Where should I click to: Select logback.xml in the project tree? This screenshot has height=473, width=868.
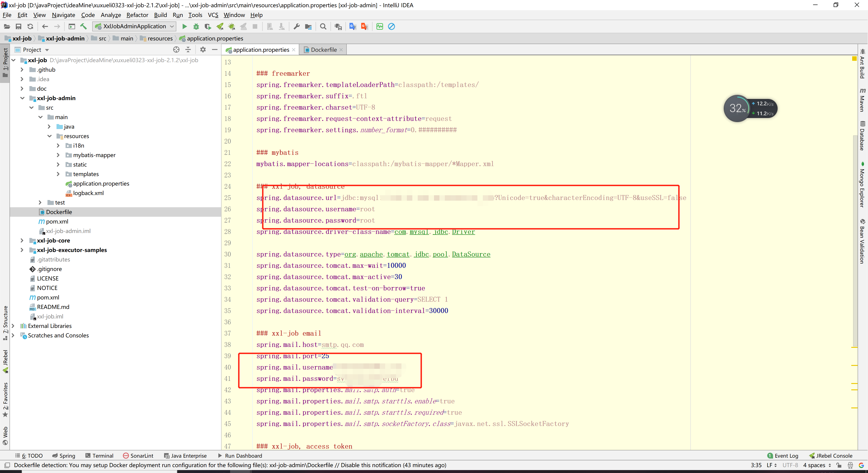(88, 193)
